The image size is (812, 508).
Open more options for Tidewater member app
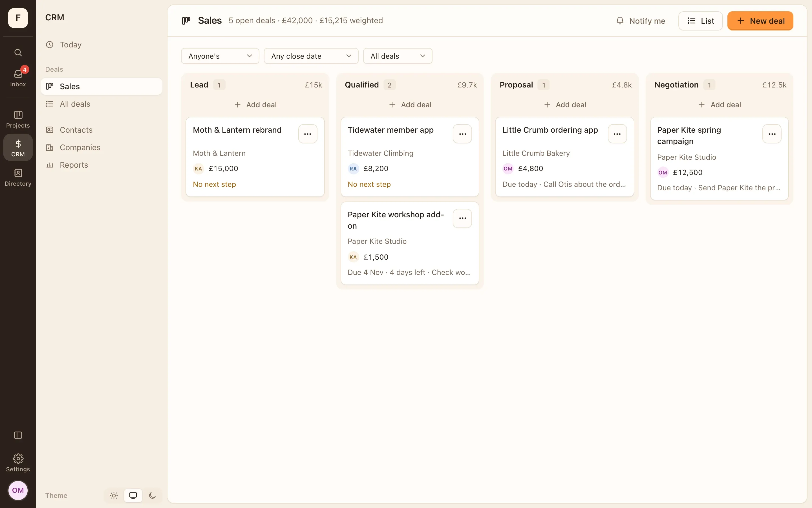click(462, 134)
